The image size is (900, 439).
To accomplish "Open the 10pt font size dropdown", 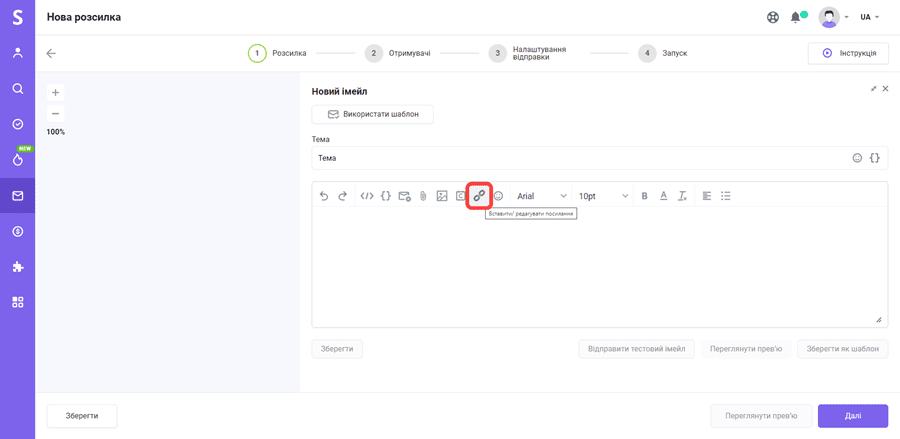I will (603, 196).
